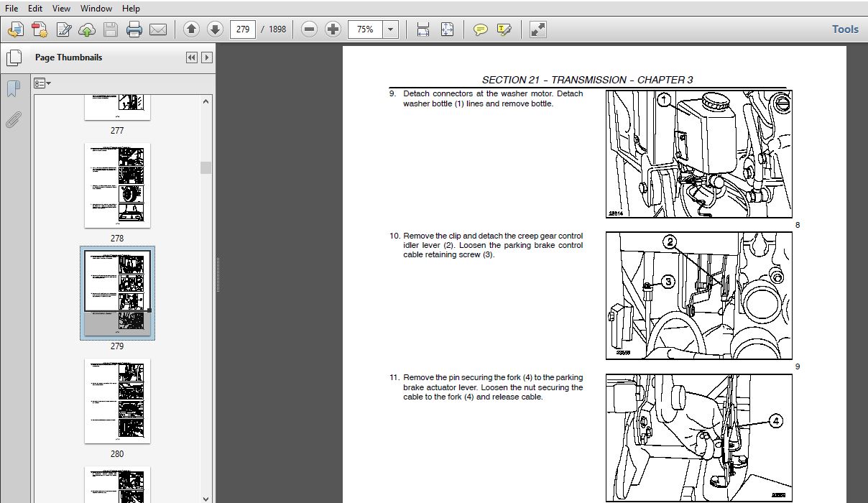Viewport: 868px width, 503px height.
Task: Open the zoom level dropdown arrow
Action: pos(390,29)
